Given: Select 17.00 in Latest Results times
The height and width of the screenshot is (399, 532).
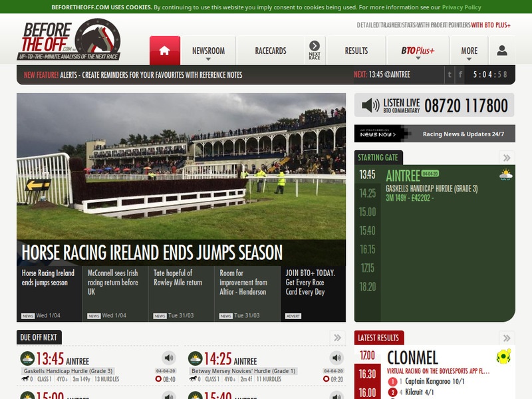Looking at the screenshot, I should coord(368,355).
